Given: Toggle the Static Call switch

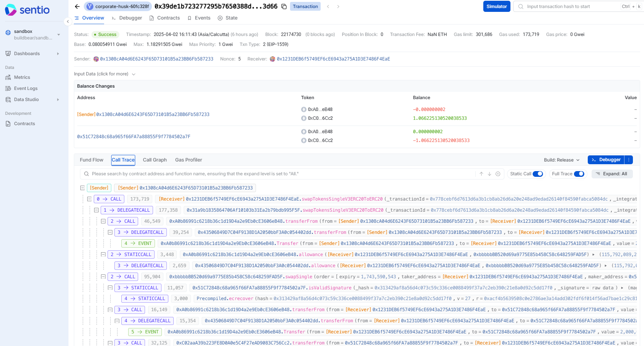Looking at the screenshot, I should point(538,174).
